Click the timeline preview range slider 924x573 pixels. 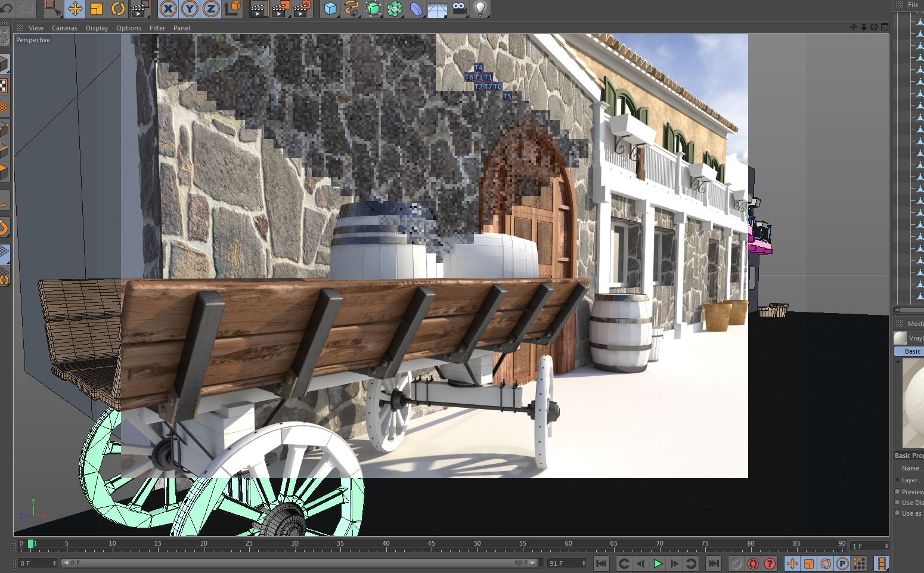pyautogui.click(x=300, y=563)
